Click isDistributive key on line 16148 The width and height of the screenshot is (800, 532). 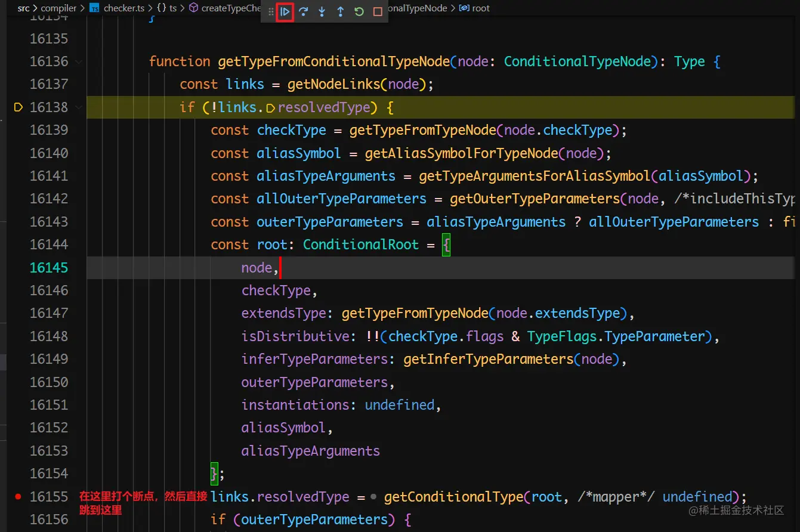(295, 336)
